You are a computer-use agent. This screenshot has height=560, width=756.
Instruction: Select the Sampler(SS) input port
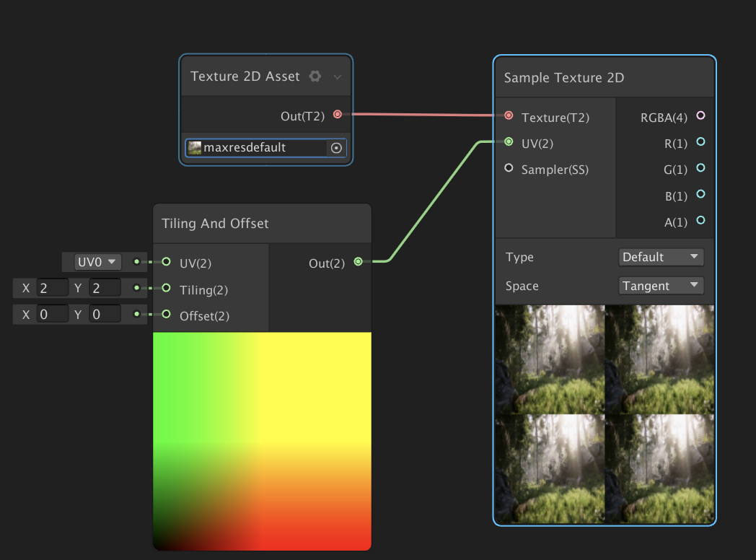coord(508,169)
